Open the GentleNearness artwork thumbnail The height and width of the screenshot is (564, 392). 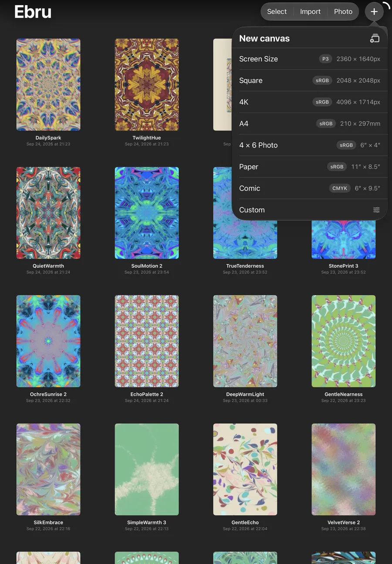(344, 341)
